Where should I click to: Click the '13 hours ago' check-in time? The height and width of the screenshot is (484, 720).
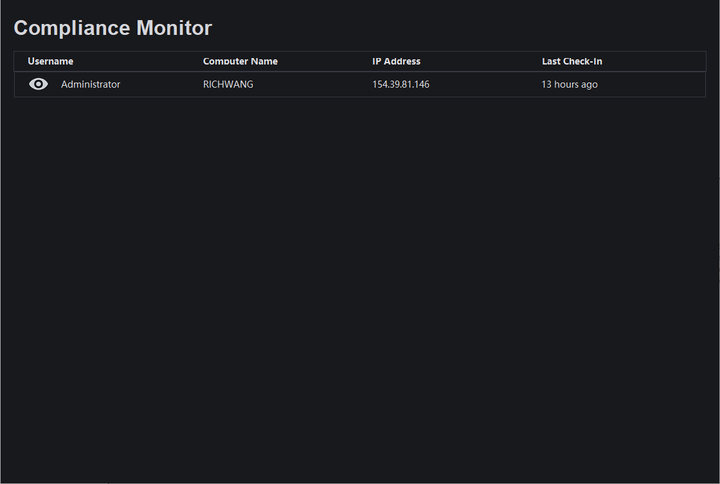click(x=570, y=84)
